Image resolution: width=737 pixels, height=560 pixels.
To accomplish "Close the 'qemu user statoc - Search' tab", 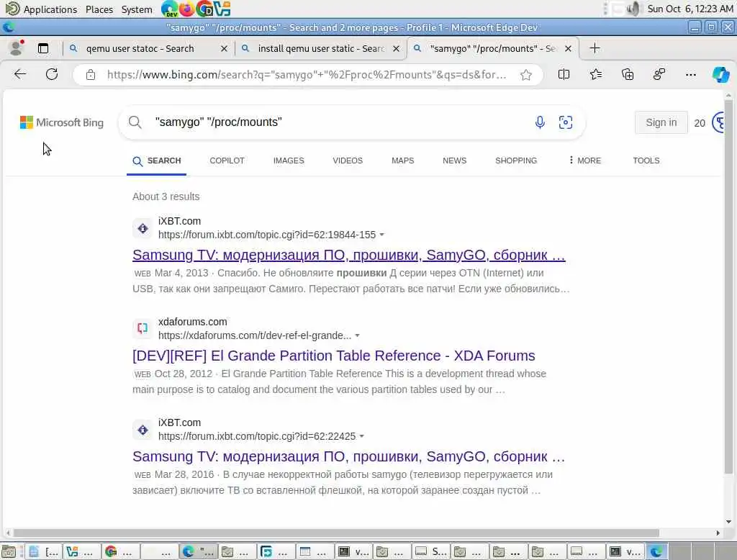I will tap(225, 48).
